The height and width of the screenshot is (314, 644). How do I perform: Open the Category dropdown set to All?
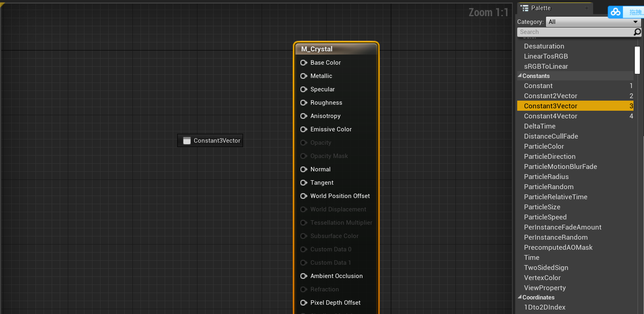click(594, 22)
